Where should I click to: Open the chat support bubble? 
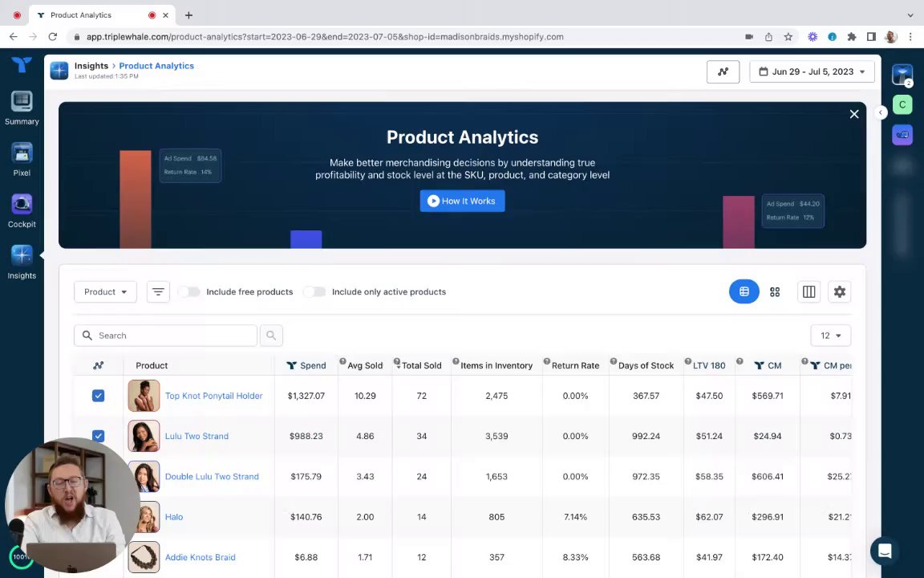pos(884,551)
